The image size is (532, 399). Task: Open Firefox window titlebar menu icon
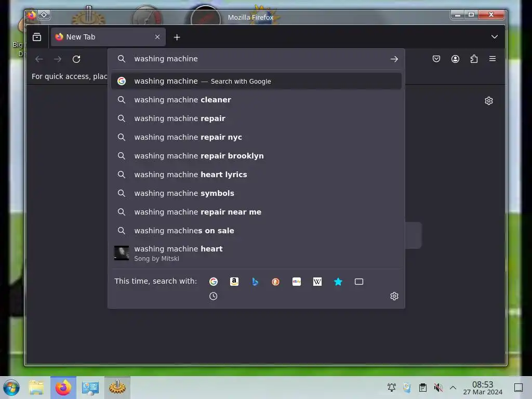click(x=32, y=15)
